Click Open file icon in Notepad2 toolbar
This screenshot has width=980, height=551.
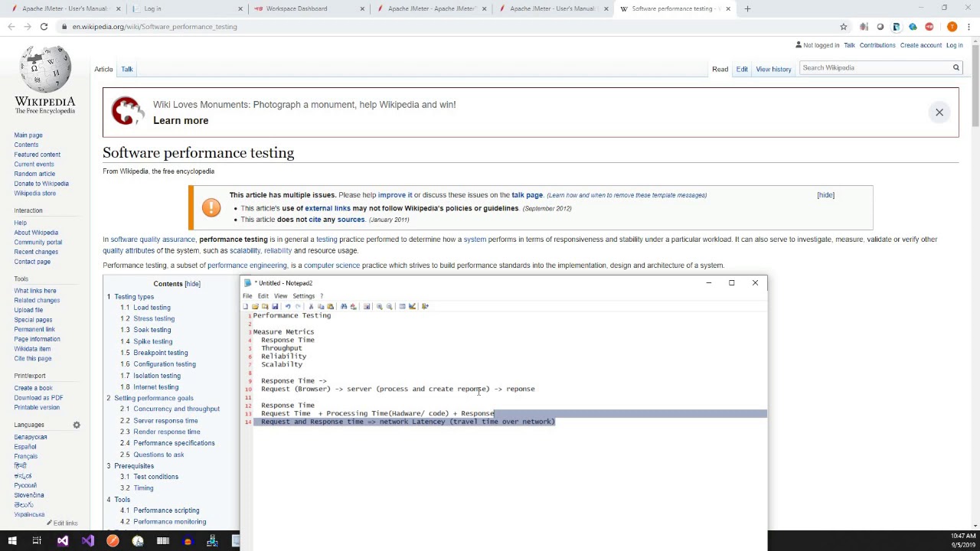click(255, 306)
